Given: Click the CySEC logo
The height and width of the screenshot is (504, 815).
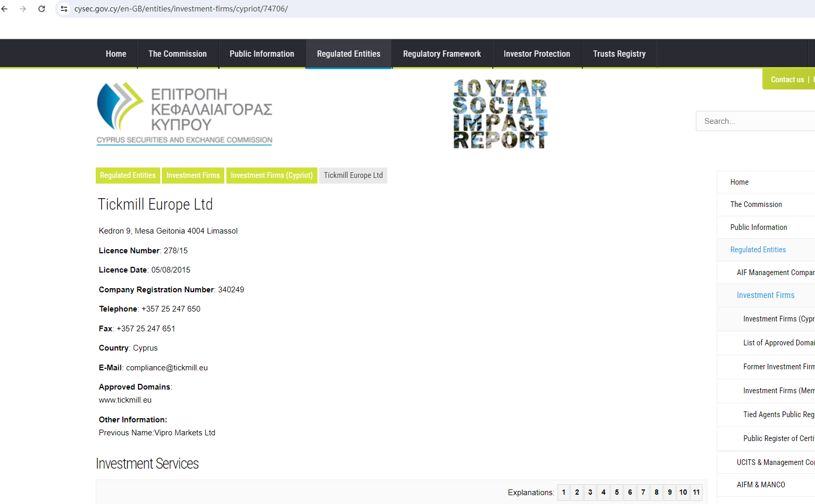Looking at the screenshot, I should pos(185,113).
